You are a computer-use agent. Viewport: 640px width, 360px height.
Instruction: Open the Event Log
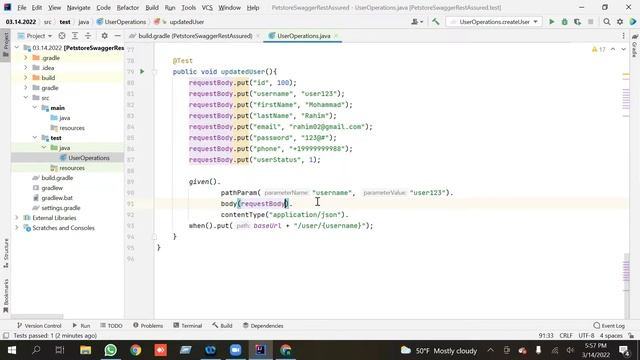point(609,326)
